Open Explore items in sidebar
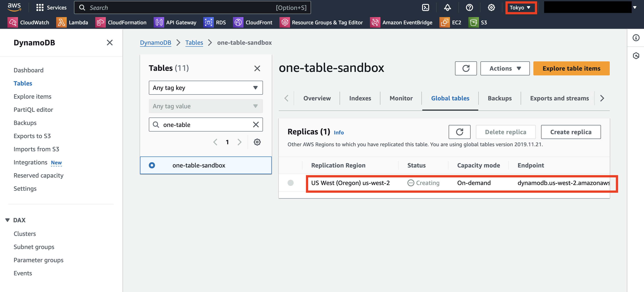The height and width of the screenshot is (292, 644). click(32, 96)
